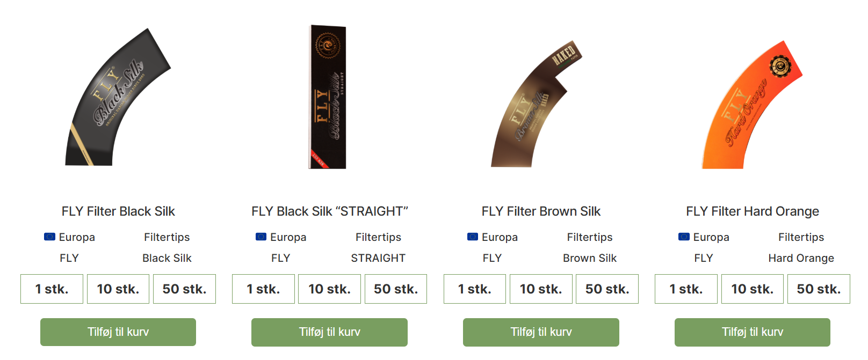Click EU flag icon under FLY Black Silk STRAIGHT
Viewport: 868px width, 360px height.
click(261, 237)
